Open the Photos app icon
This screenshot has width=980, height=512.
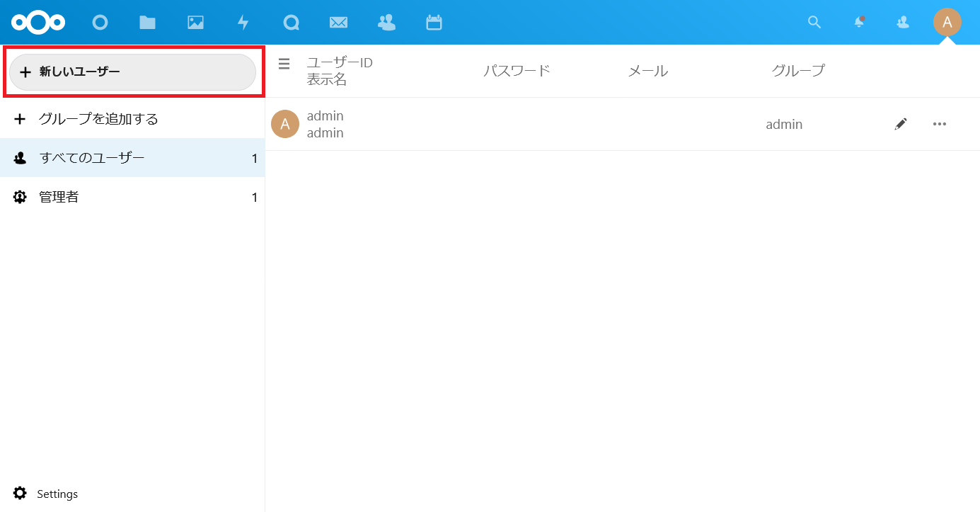tap(195, 23)
